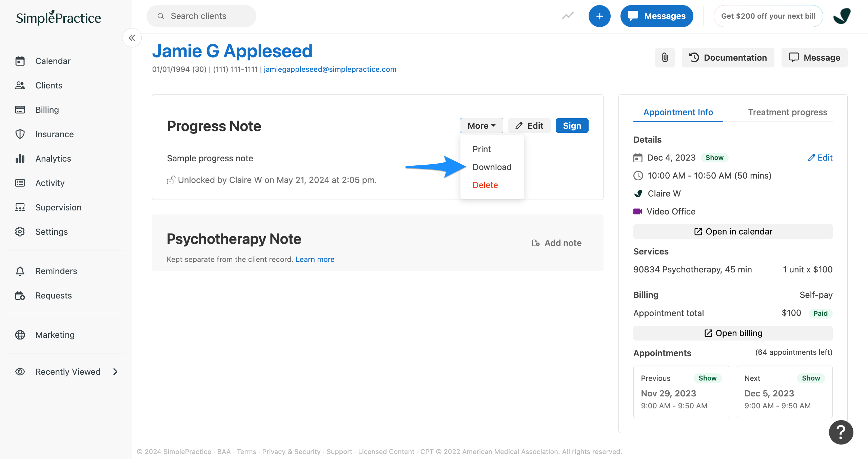The width and height of the screenshot is (868, 473).
Task: Expand the More dropdown on Progress Note
Action: point(481,126)
